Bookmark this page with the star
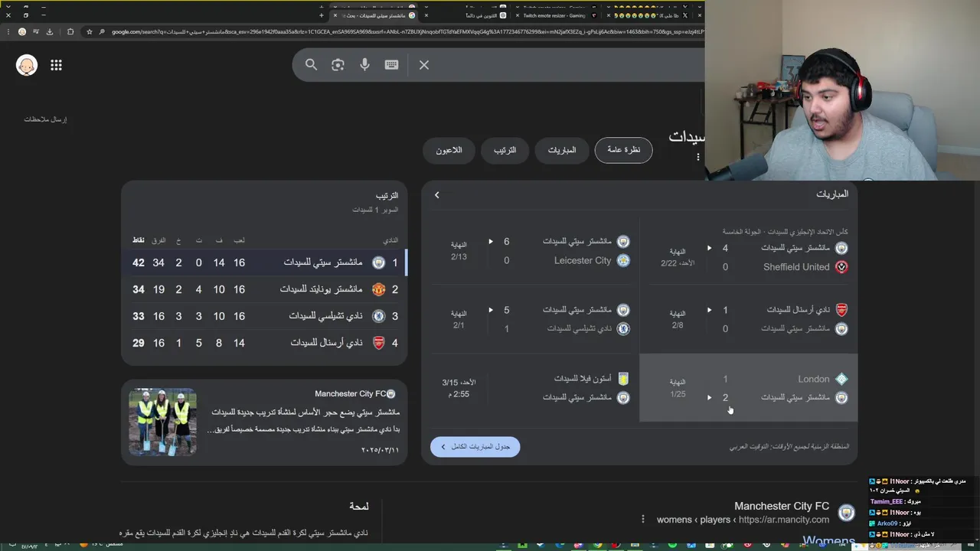The height and width of the screenshot is (551, 980). (90, 32)
